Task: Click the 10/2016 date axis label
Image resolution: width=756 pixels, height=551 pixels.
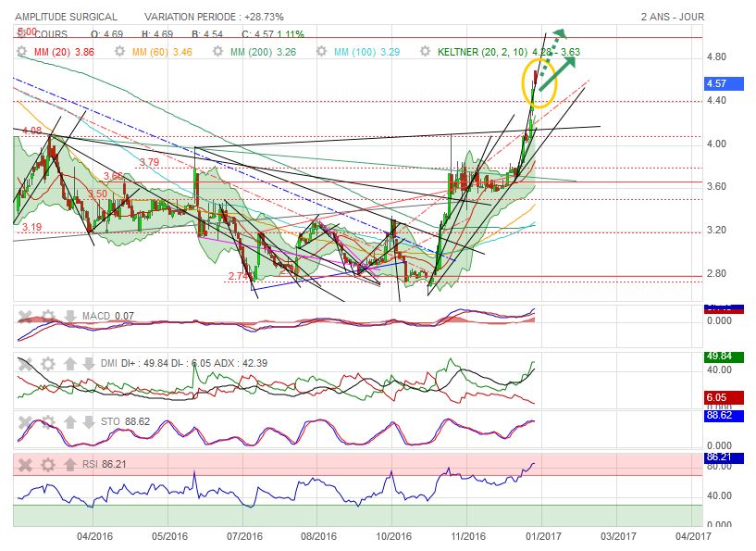Action: click(x=394, y=536)
